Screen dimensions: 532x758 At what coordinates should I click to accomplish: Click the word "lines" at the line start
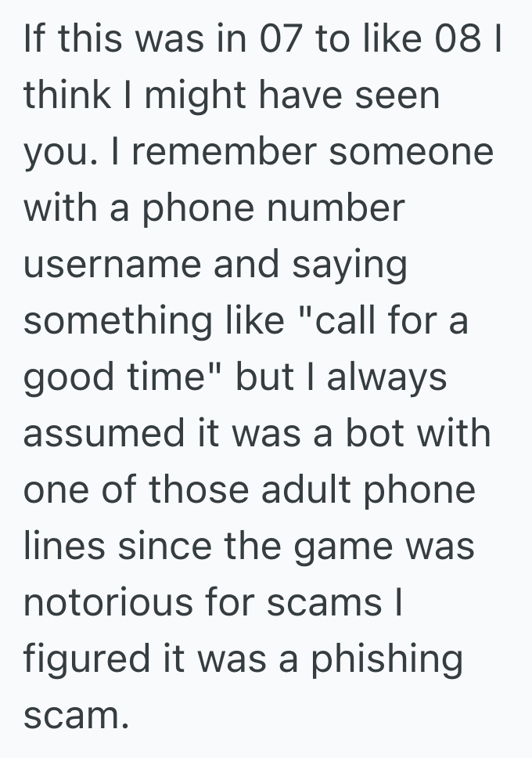point(65,545)
